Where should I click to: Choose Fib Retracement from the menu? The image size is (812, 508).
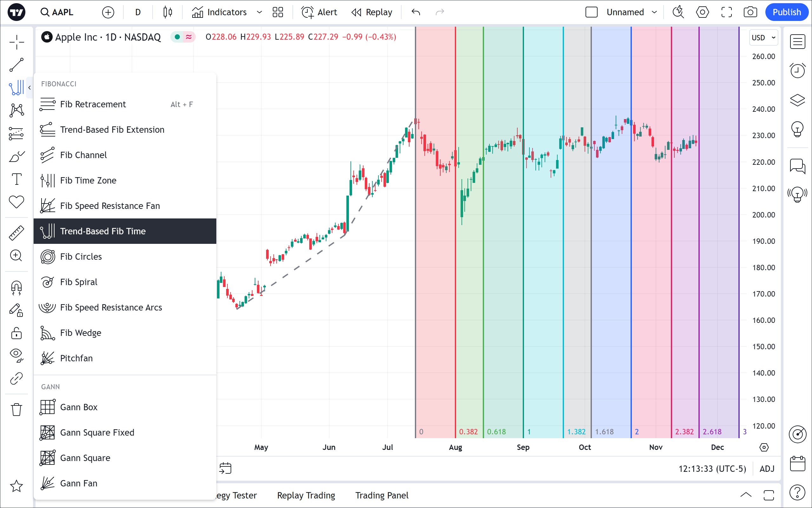click(x=125, y=104)
